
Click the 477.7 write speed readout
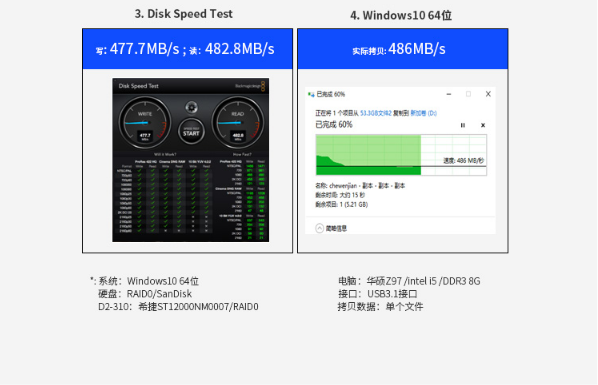(x=145, y=136)
